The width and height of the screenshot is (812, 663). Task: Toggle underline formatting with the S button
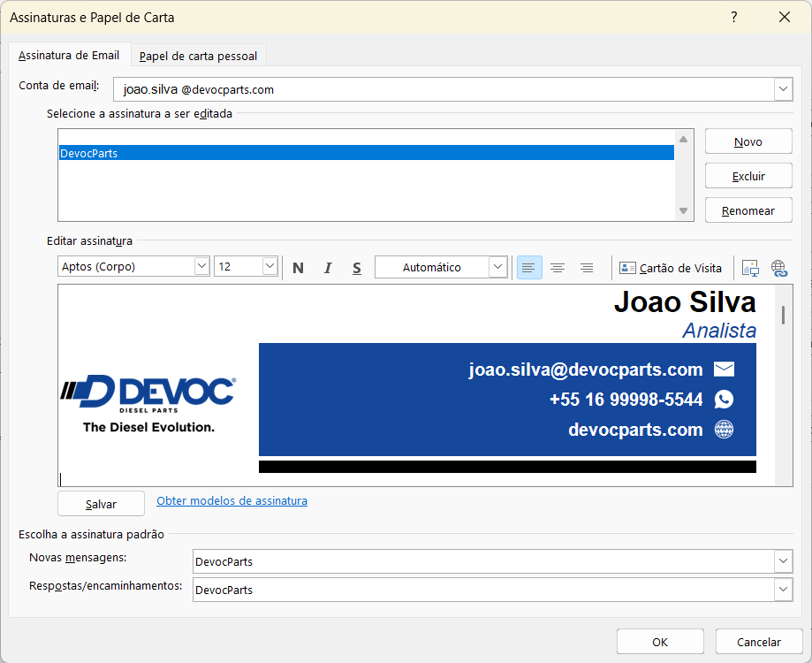pyautogui.click(x=356, y=268)
